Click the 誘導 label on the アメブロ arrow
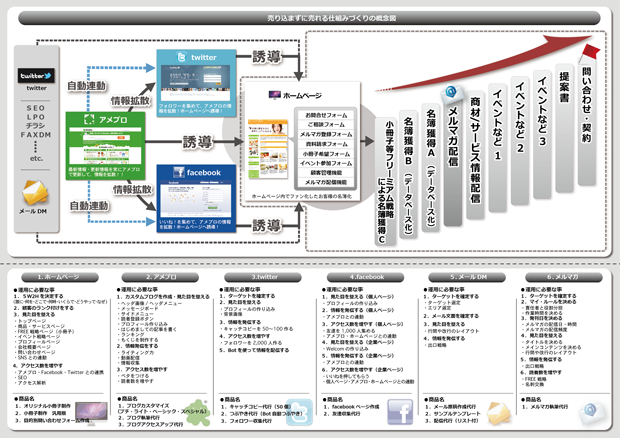The width and height of the screenshot is (620, 438). tap(197, 142)
